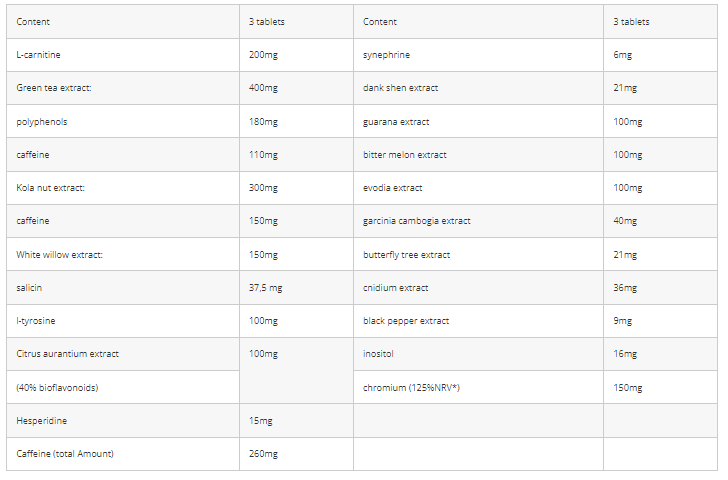Click the polyphenols 180mg value
The image size is (728, 480).
[x=263, y=122]
